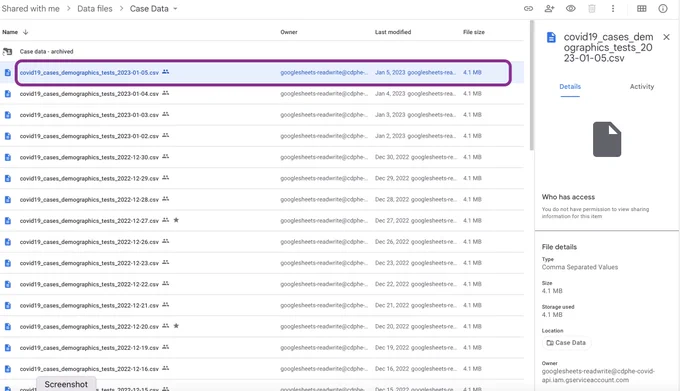
Task: Click shared-people icon on 2022-12-19 file
Action: (166, 347)
